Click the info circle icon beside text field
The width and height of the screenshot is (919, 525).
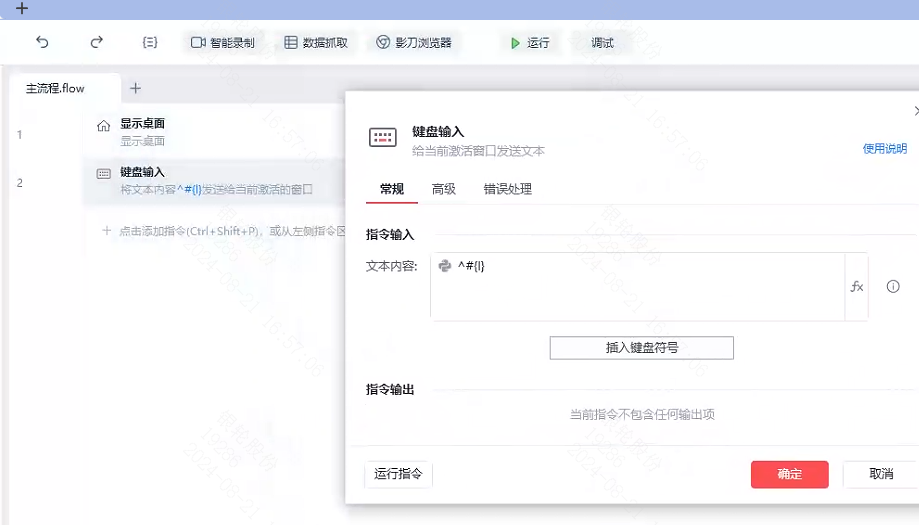893,287
